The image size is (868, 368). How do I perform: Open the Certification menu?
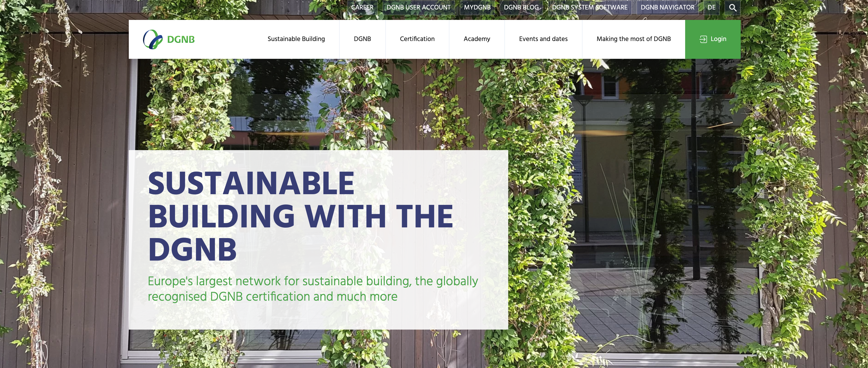[417, 39]
